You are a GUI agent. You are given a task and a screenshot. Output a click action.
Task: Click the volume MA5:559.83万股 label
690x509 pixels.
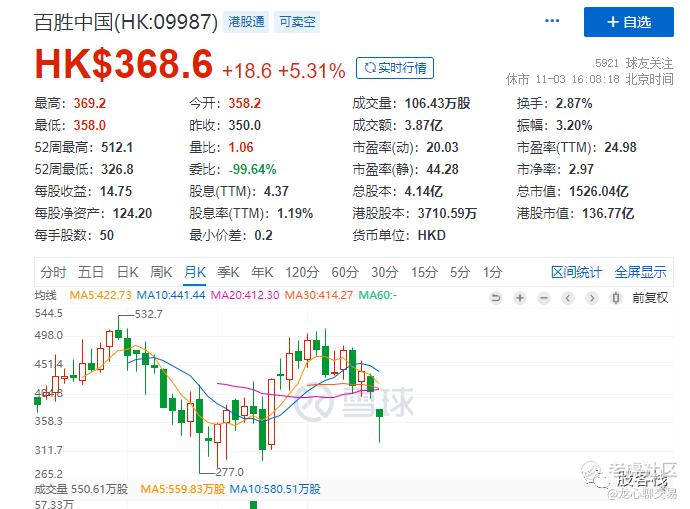point(183,489)
